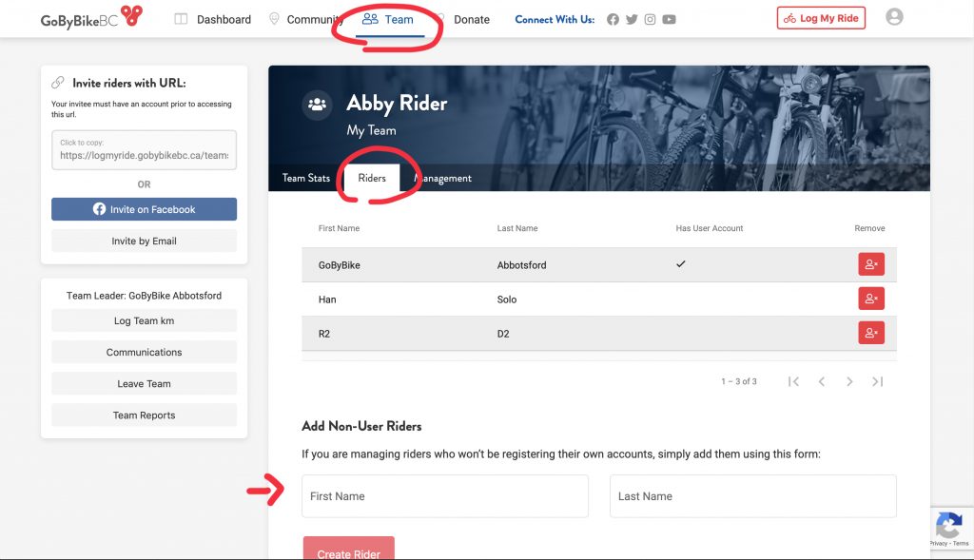Image resolution: width=974 pixels, height=560 pixels.
Task: Click Invite by Email button
Action: tap(145, 241)
